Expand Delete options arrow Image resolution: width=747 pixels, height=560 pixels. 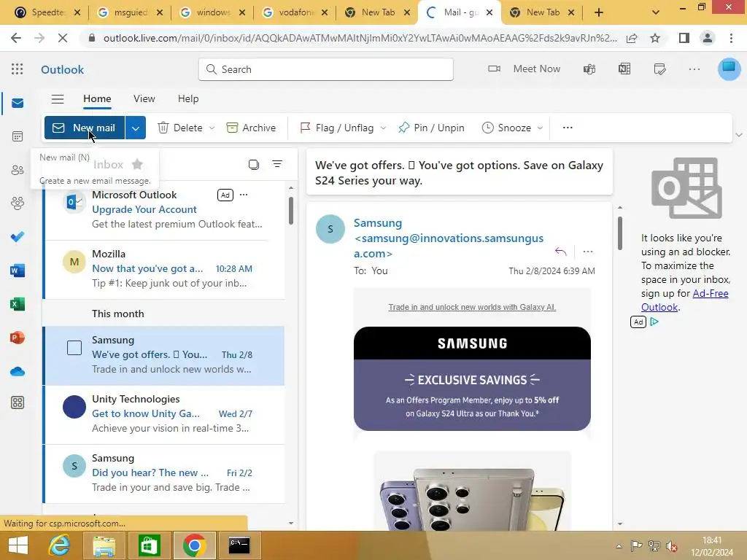212,128
